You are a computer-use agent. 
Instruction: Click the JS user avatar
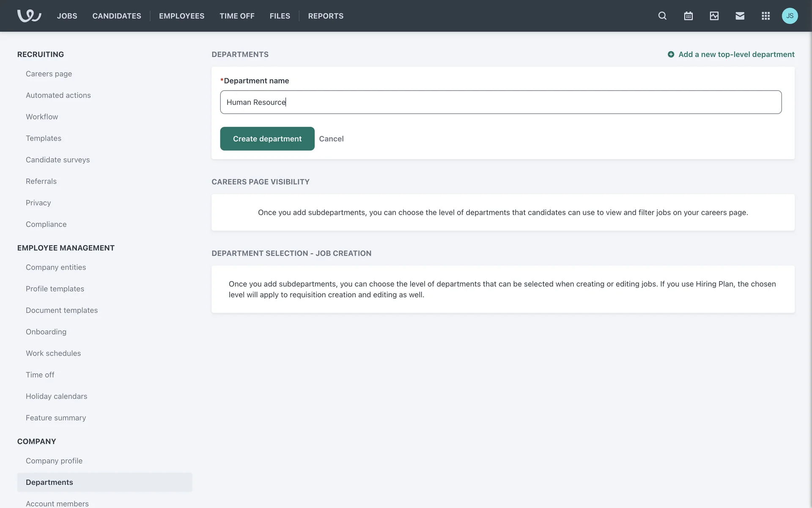click(x=790, y=16)
